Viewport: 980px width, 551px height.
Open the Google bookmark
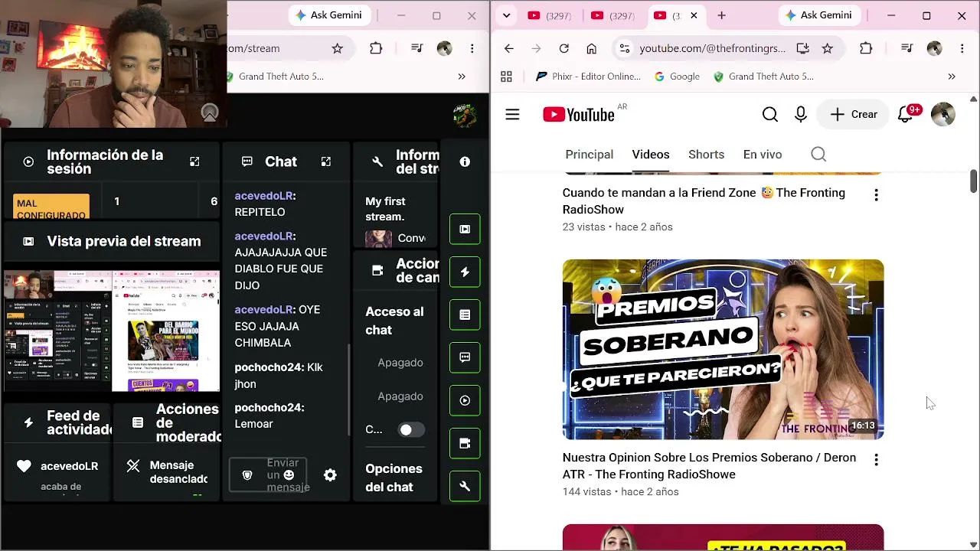pos(677,77)
